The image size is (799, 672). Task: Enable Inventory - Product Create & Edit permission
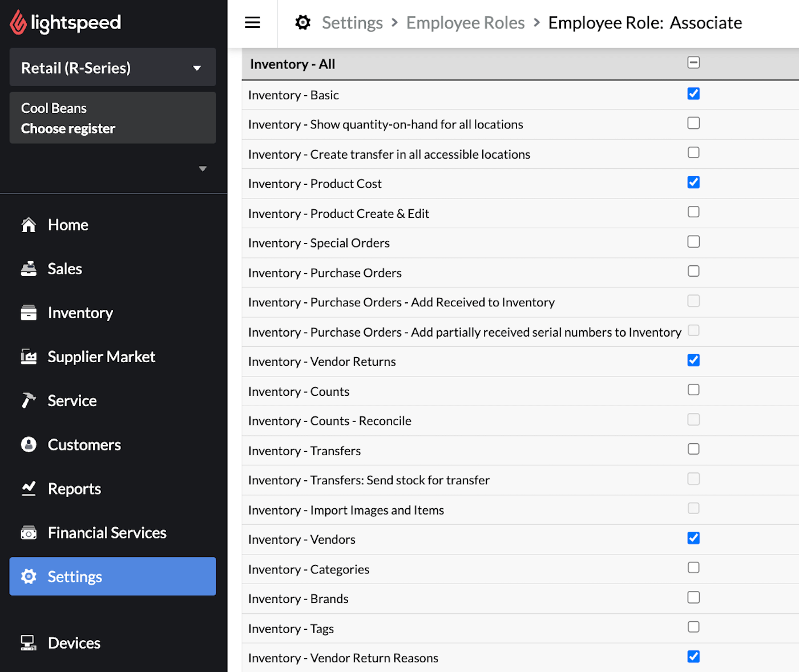[x=693, y=212]
